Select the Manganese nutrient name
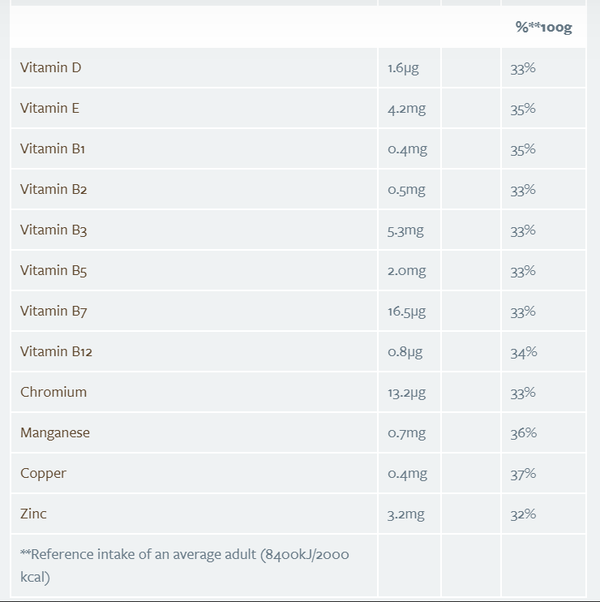Image resolution: width=600 pixels, height=602 pixels. tap(55, 433)
